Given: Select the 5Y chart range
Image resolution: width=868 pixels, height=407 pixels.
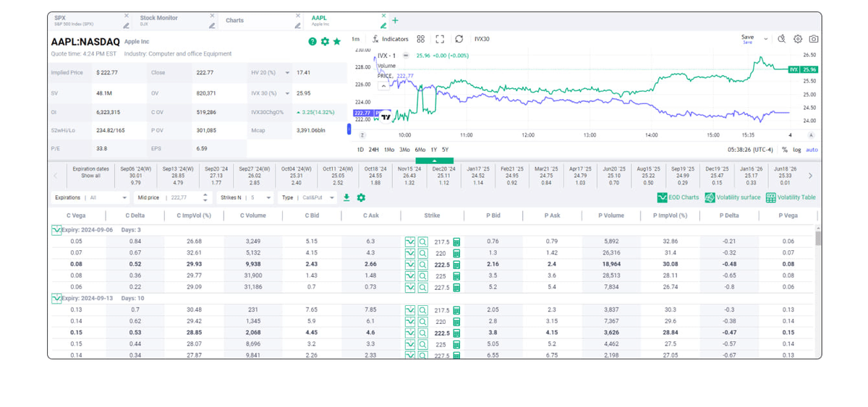Looking at the screenshot, I should point(446,150).
